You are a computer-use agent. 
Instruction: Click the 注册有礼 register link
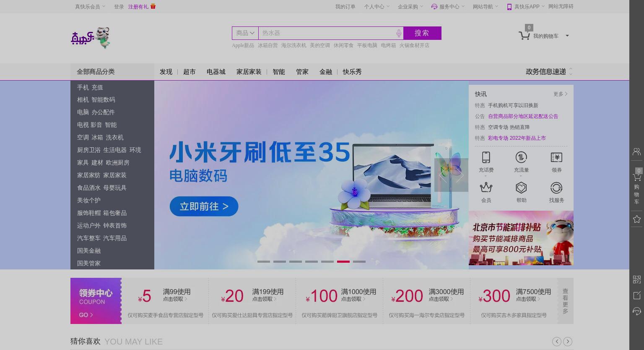(x=138, y=7)
